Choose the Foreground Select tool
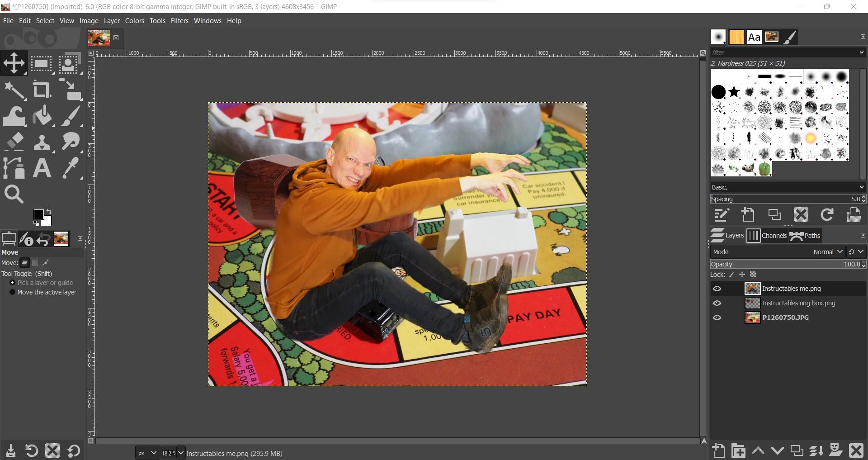The width and height of the screenshot is (868, 460). pos(69,63)
